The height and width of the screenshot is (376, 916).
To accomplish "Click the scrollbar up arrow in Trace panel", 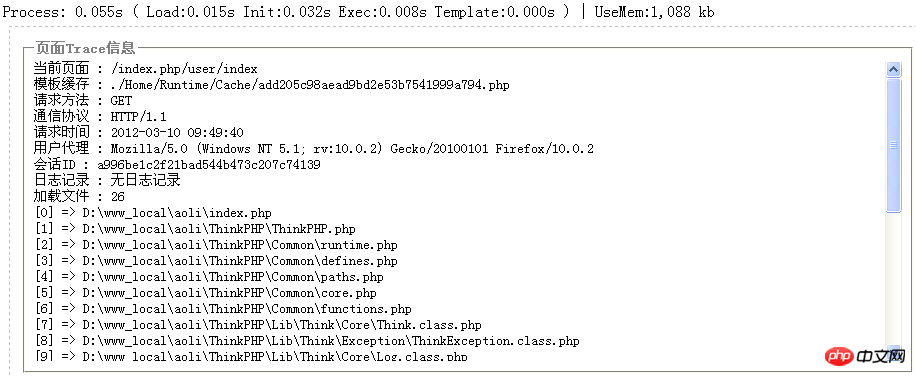I will (x=893, y=69).
